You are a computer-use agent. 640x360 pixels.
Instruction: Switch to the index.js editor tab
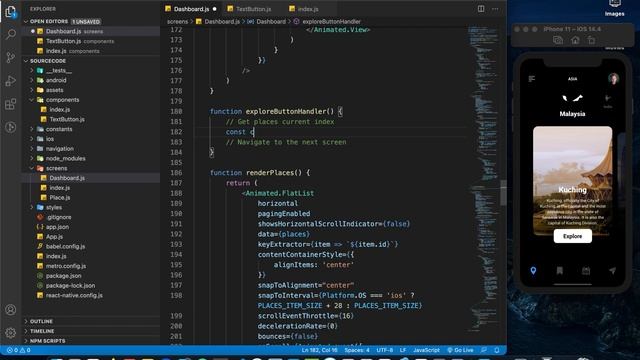(307, 9)
